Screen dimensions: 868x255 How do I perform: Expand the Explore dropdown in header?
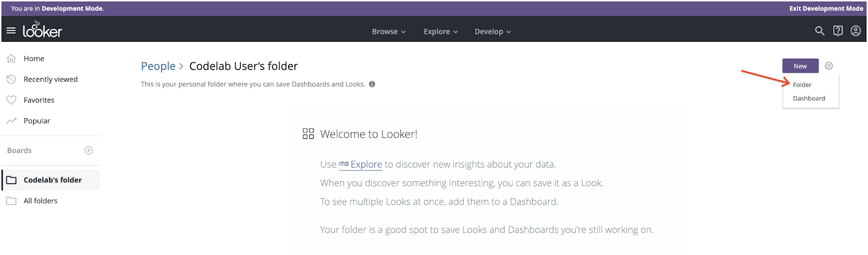point(441,31)
